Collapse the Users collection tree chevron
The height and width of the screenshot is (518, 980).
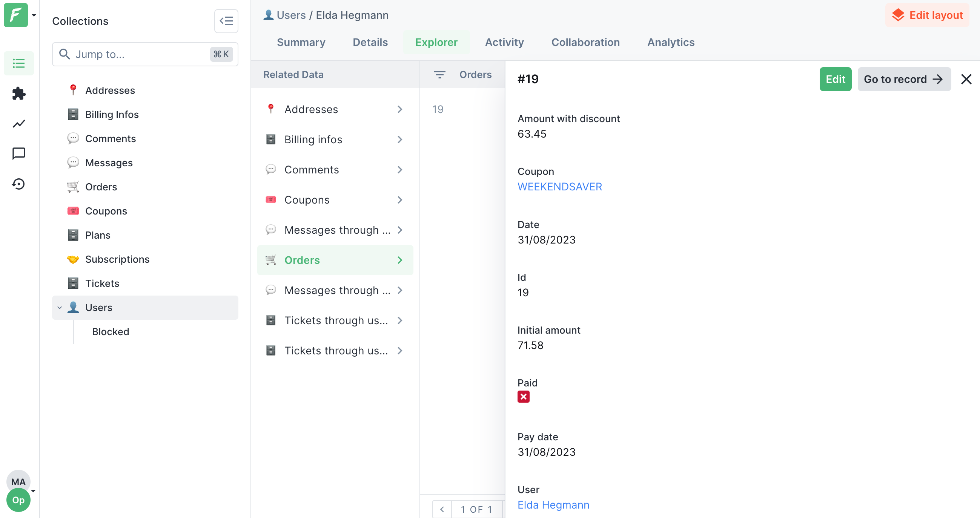[x=60, y=307]
